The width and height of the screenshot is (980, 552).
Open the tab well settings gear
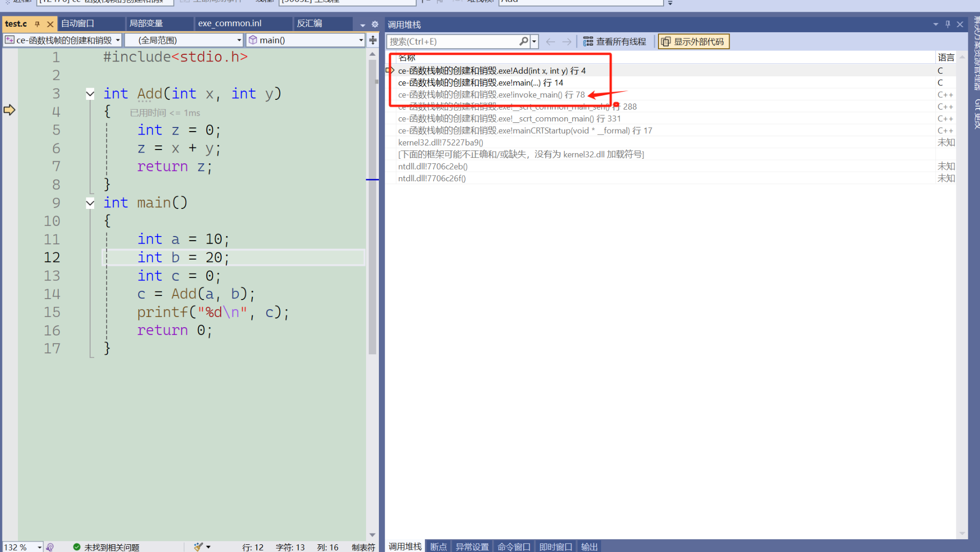tap(375, 25)
